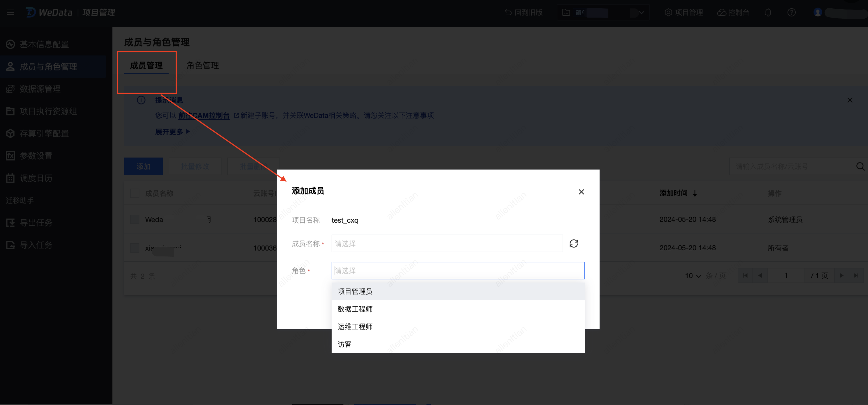868x405 pixels.
Task: Open 数据源管理 in the sidebar
Action: pos(40,89)
